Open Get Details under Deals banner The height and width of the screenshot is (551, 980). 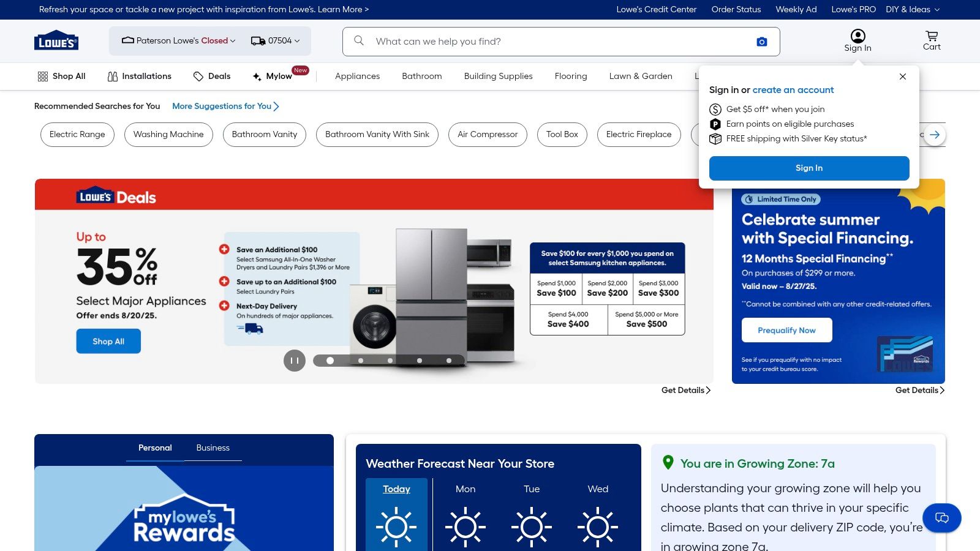pos(686,390)
